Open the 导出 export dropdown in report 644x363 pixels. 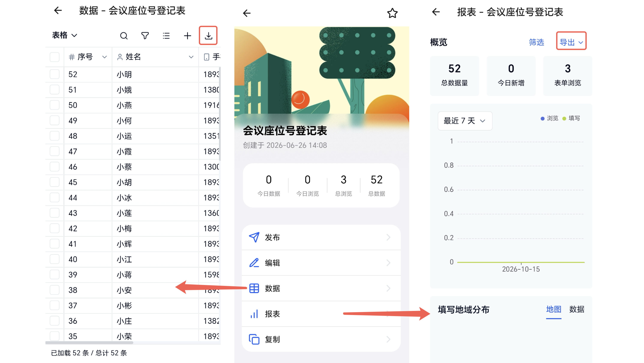(x=571, y=42)
